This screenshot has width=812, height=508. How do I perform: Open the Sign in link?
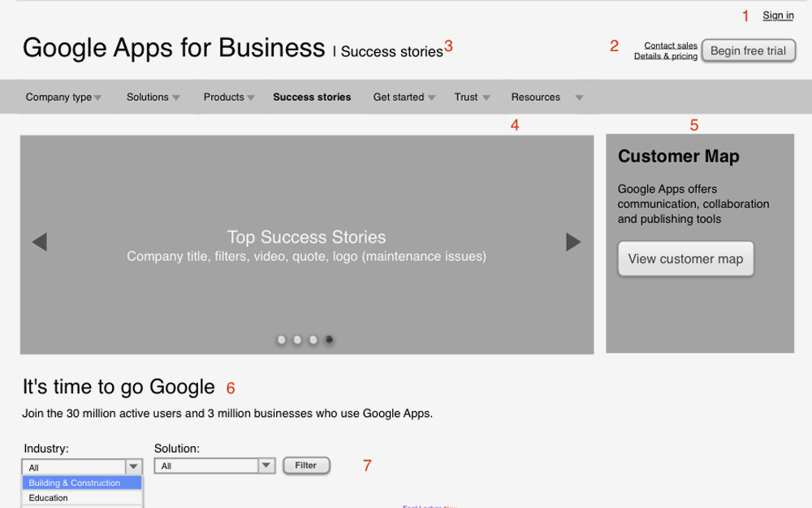(x=777, y=15)
